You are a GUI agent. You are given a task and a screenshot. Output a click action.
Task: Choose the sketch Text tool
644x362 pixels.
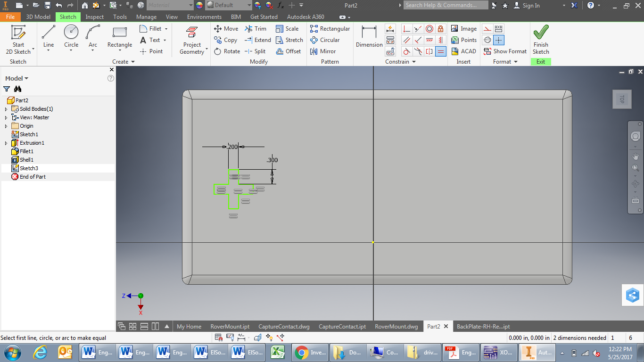150,40
